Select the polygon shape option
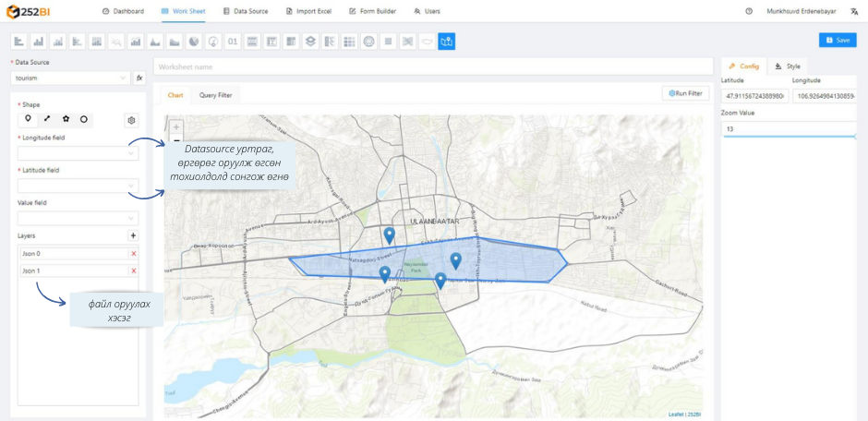Viewport: 868px width, 421px height. [66, 119]
